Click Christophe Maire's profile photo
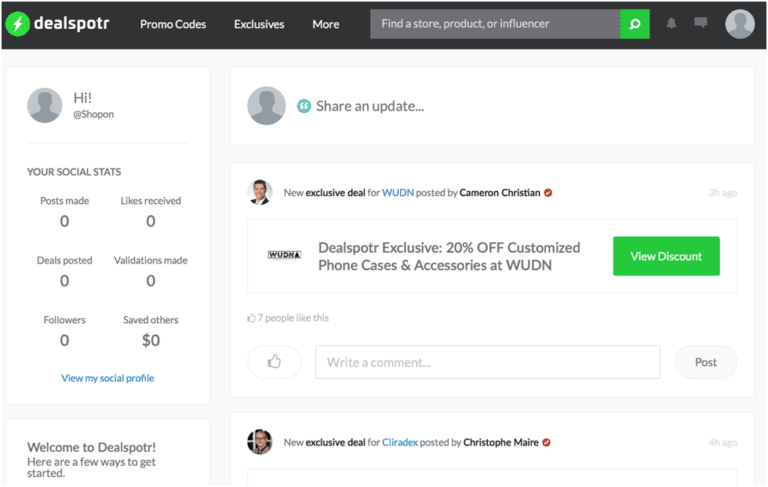Image resolution: width=768 pixels, height=487 pixels. coord(260,442)
